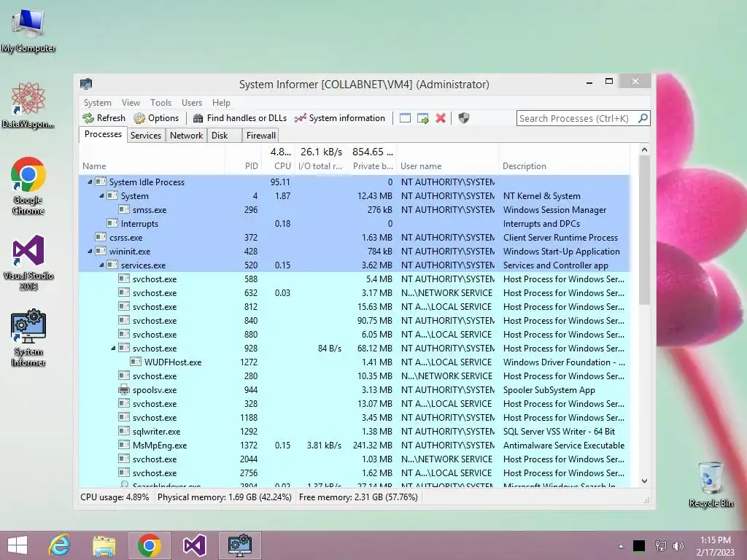Collapse the wininit.exe tree node
This screenshot has height=560, width=747.
(x=90, y=251)
